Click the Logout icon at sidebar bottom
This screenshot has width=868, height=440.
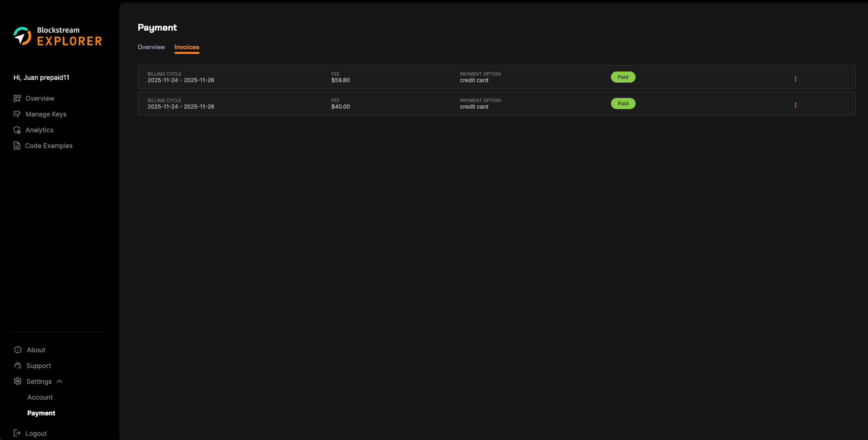pyautogui.click(x=17, y=433)
